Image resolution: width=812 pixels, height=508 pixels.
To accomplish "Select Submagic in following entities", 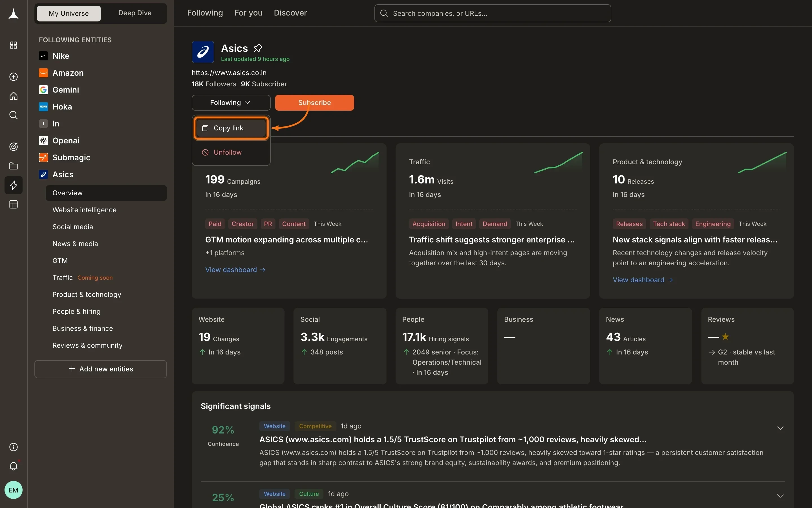I will pos(65,157).
